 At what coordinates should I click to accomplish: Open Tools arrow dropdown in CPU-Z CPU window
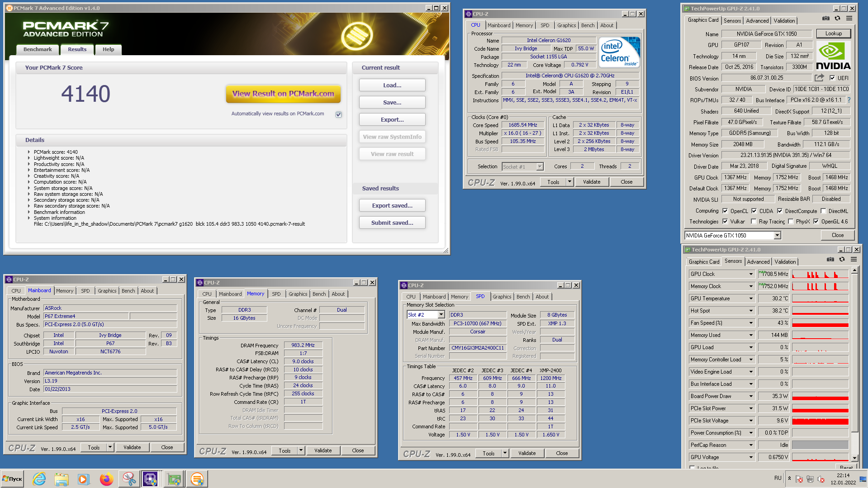[x=569, y=182]
